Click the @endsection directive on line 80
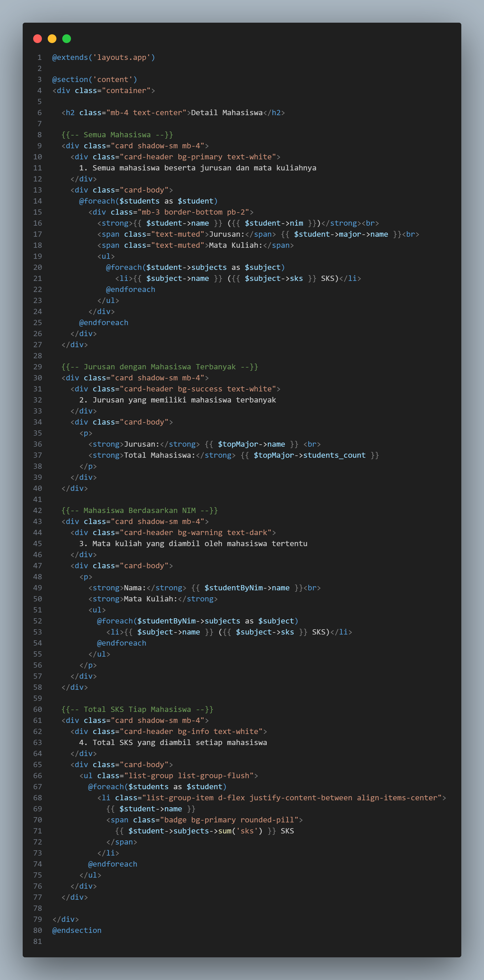Screen dimensions: 484x980 point(77,930)
